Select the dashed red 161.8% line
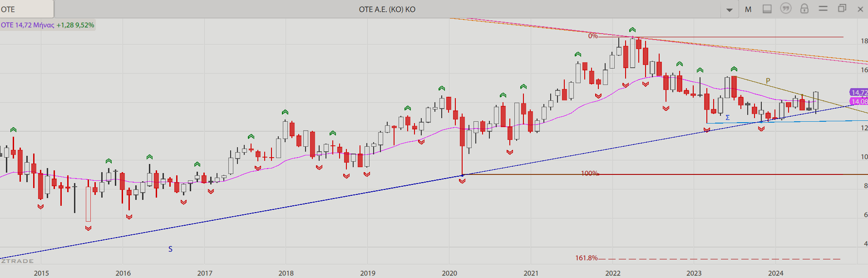868x278 pixels. tap(720, 259)
